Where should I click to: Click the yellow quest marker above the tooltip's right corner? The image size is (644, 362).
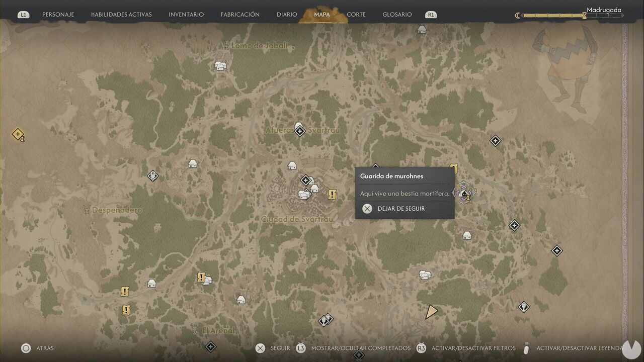coord(454,168)
